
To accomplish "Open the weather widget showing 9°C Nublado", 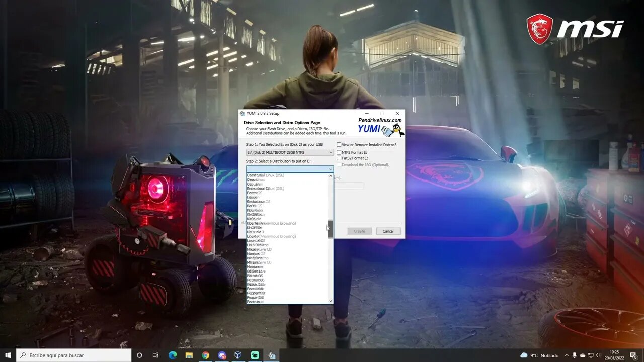I will pos(539,355).
